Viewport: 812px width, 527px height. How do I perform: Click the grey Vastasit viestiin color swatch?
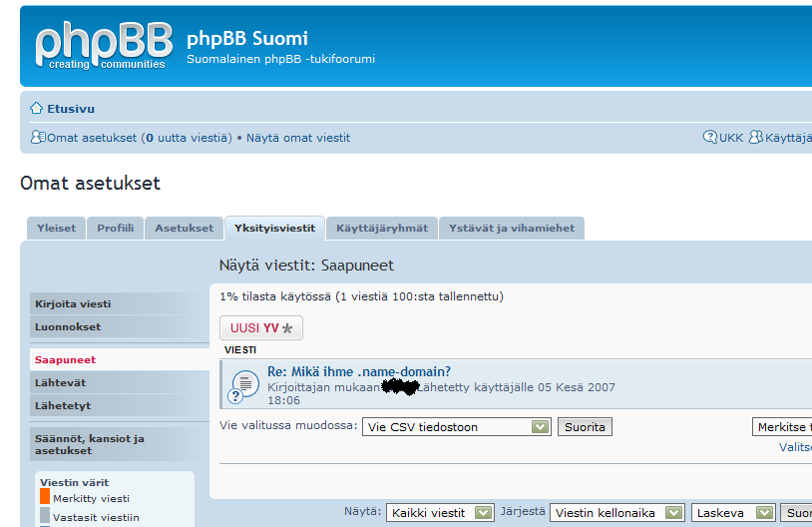tap(44, 516)
